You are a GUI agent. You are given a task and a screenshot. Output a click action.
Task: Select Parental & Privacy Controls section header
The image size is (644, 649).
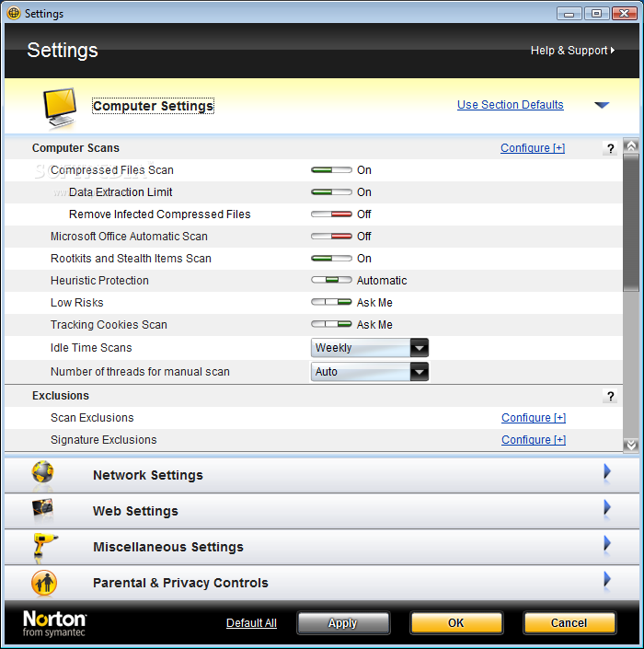(x=322, y=583)
